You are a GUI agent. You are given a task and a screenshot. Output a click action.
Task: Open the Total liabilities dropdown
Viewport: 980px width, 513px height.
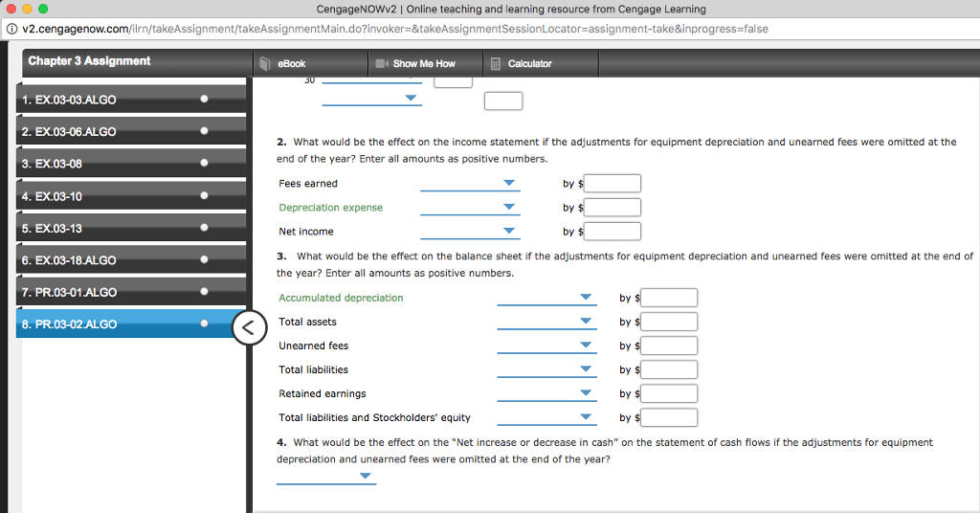point(546,369)
